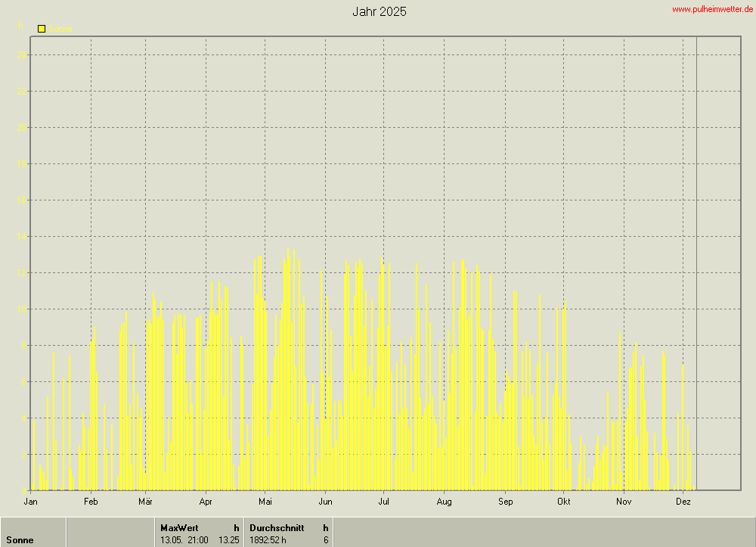Viewport: 756px width, 547px height.
Task: Click the Sonne legend label text
Action: pos(63,30)
